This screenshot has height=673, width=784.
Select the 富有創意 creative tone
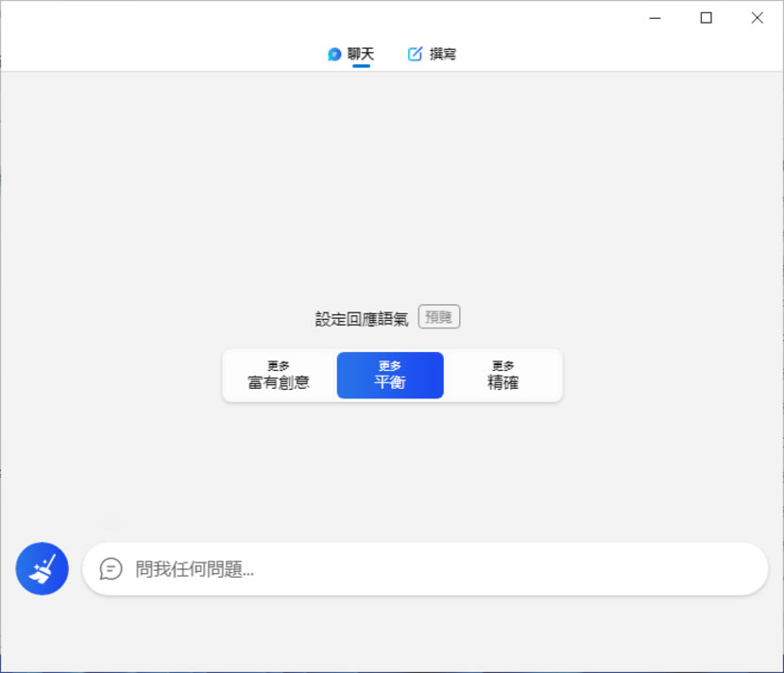pyautogui.click(x=279, y=376)
